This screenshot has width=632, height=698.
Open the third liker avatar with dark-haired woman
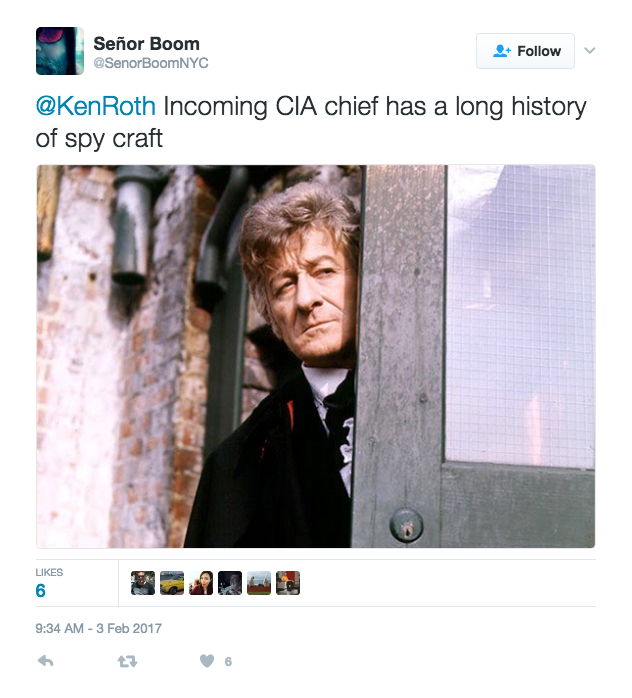pyautogui.click(x=201, y=583)
